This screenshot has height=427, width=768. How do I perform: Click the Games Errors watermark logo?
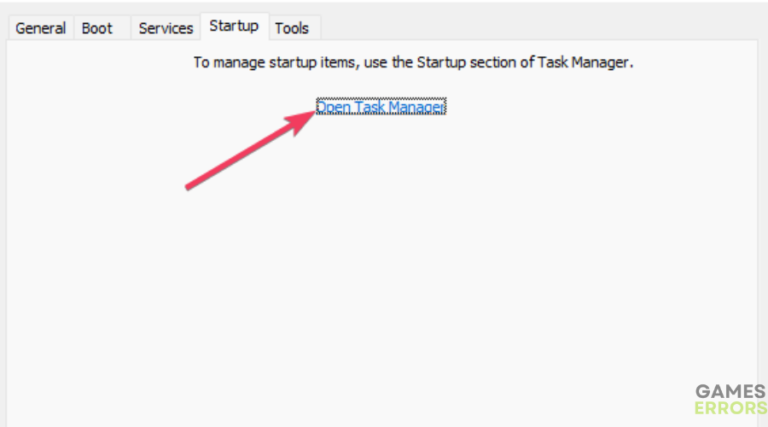click(729, 398)
